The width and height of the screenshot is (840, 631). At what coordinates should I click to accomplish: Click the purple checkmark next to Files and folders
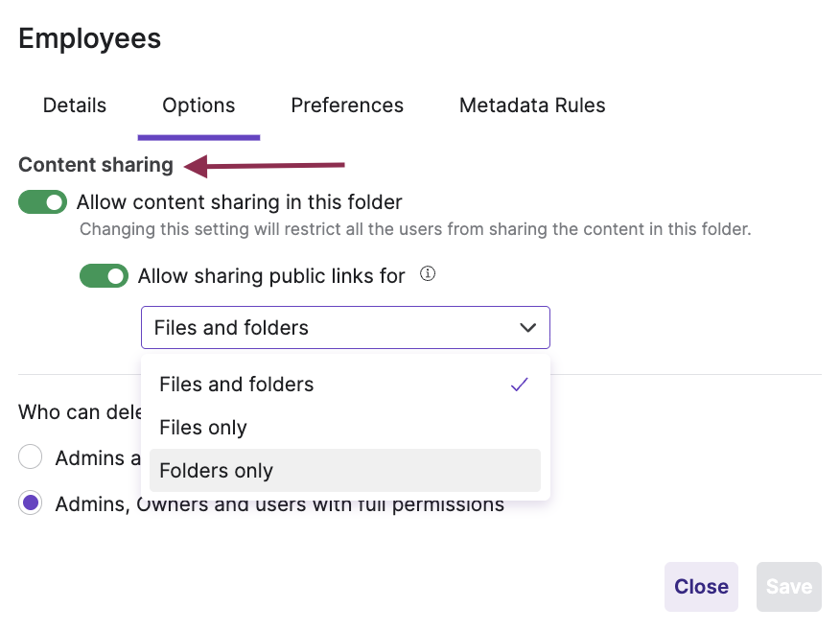click(519, 384)
